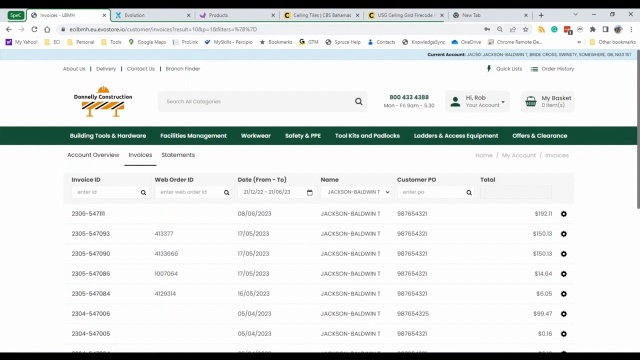Expand the Name dropdown JACKSON-BALDWIN T
Screen dimensions: 640x360
[x=356, y=192]
